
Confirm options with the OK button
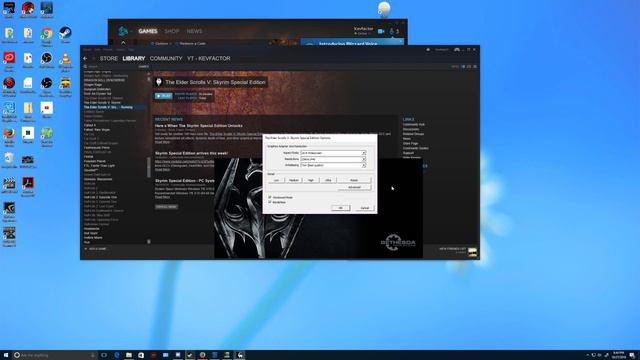coord(340,208)
